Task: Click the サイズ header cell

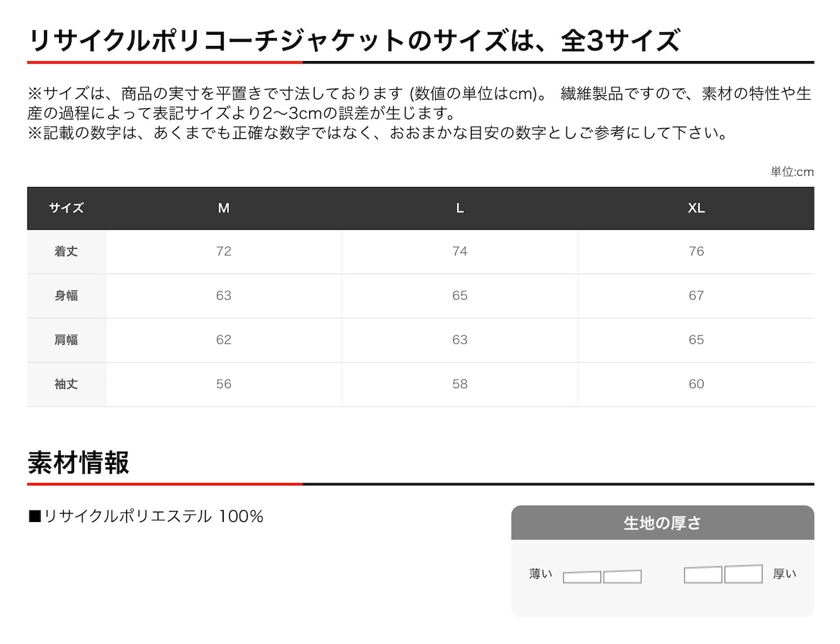Action: (66, 208)
